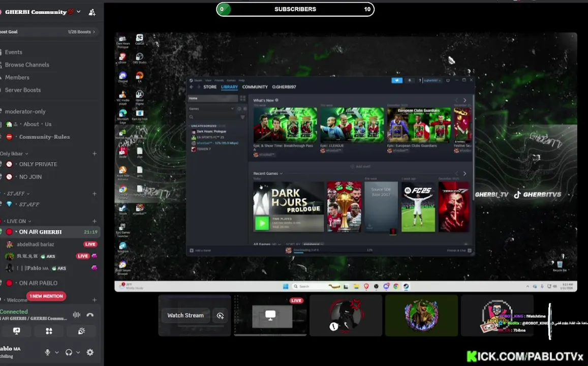This screenshot has height=366, width=588.
Task: Open the Discord invite people icon
Action: [91, 12]
